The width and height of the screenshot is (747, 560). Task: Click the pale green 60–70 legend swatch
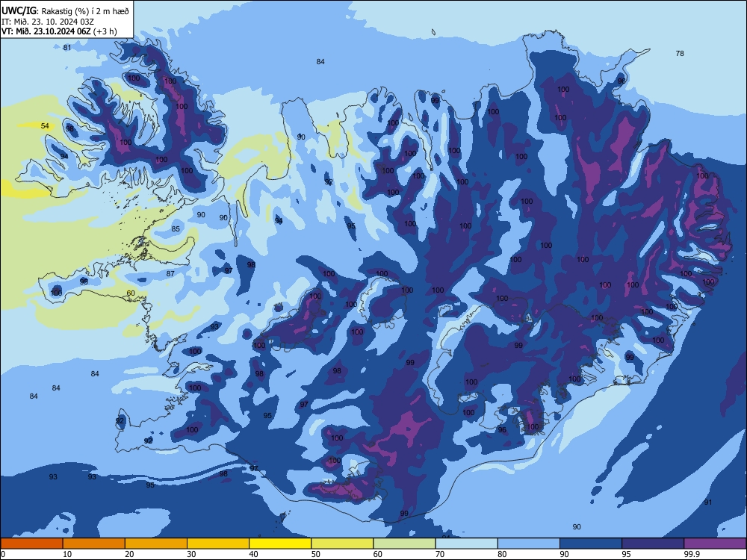tap(404, 544)
